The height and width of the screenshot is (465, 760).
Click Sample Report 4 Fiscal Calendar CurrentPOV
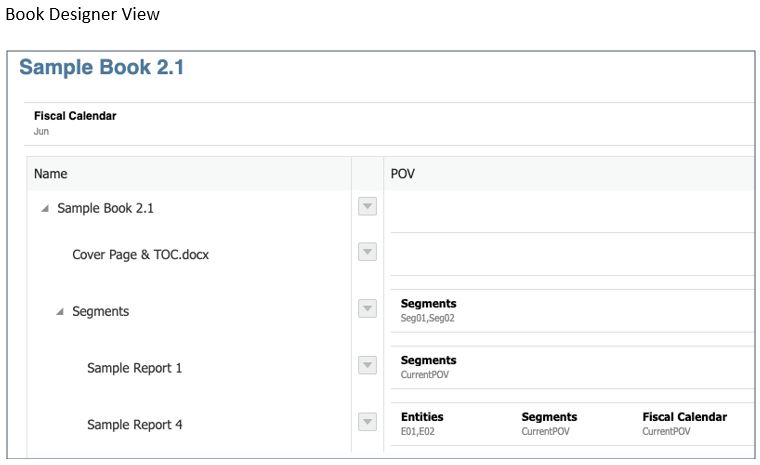[x=684, y=424]
